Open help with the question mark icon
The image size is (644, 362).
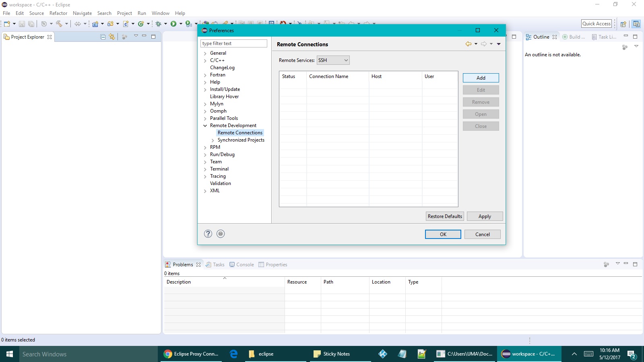(x=208, y=234)
